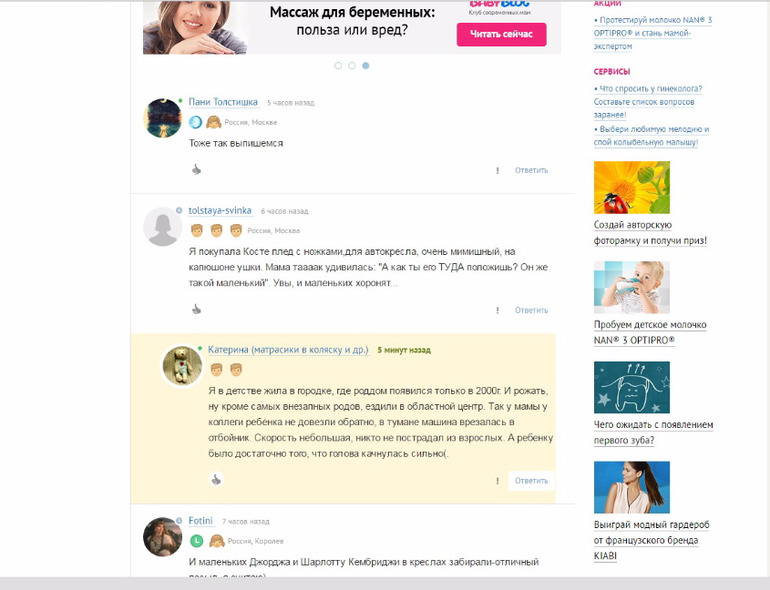Reply to Катерина's comment via Ответить
770x590 pixels.
coord(531,481)
